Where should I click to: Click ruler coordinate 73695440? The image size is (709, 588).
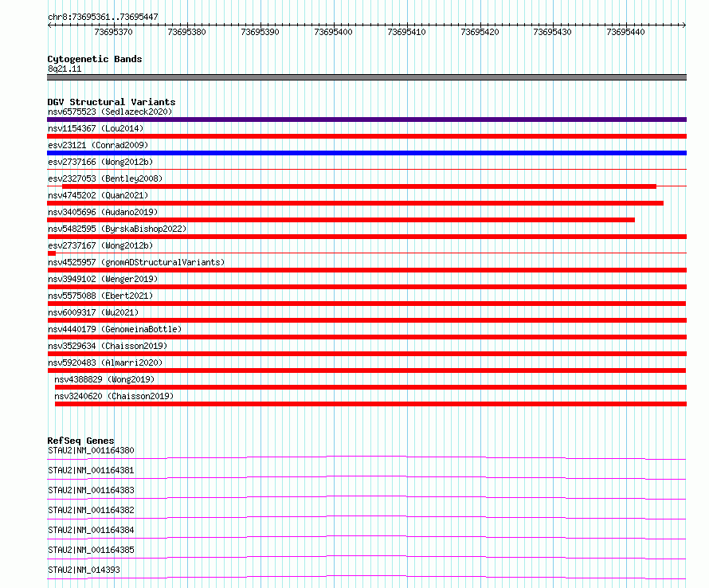626,32
